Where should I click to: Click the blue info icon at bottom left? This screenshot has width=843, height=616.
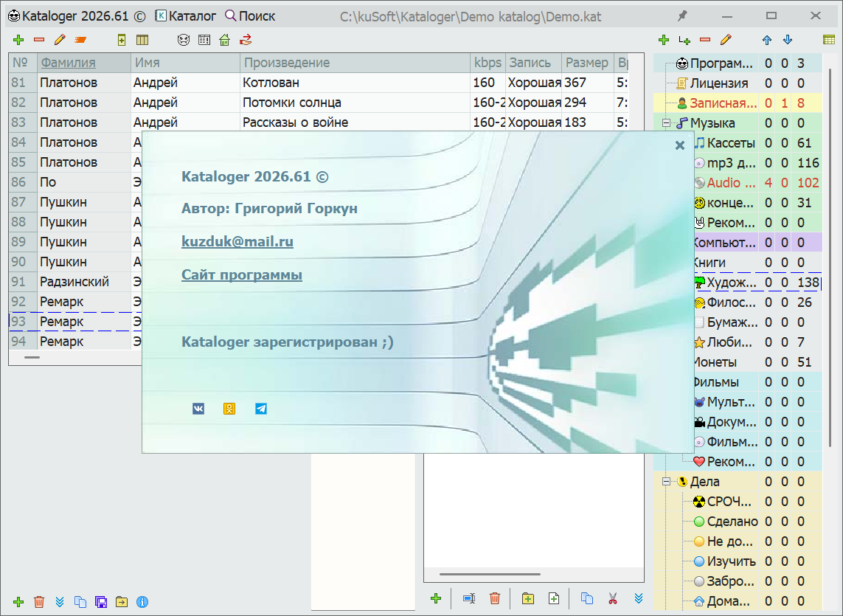pos(142,602)
